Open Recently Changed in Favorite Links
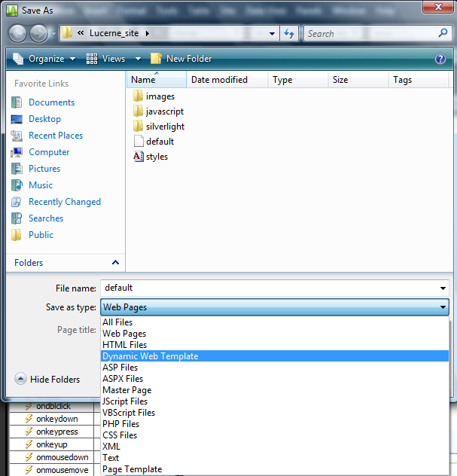 [x=64, y=202]
